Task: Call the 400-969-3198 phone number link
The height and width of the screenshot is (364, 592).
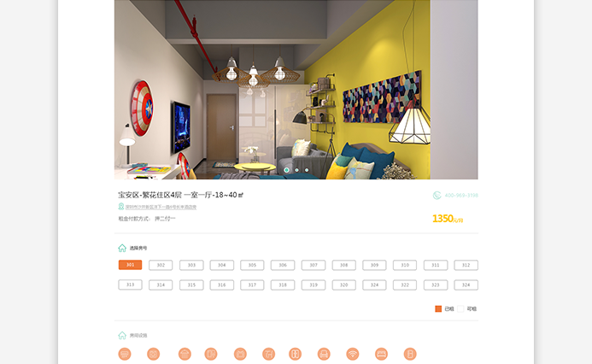Action: [461, 195]
